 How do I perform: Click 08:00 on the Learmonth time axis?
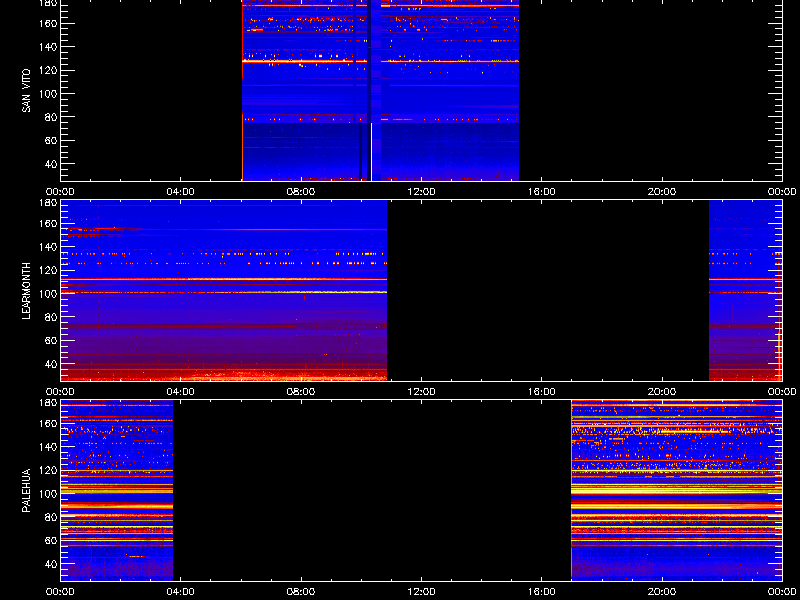pos(301,392)
